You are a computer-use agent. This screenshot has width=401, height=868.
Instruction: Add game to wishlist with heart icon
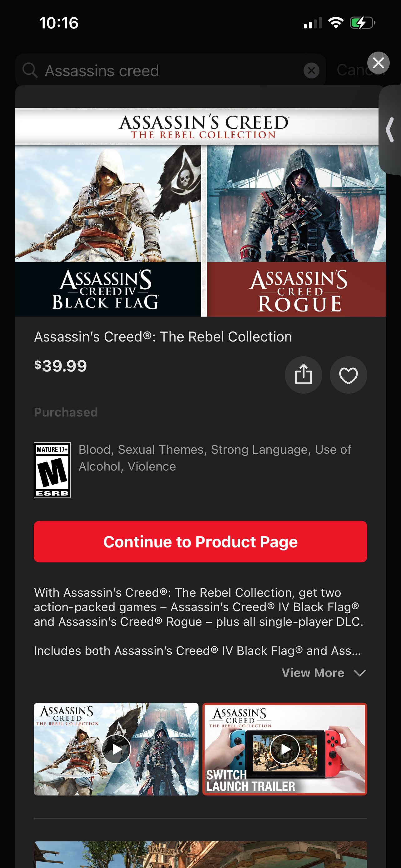pos(348,375)
